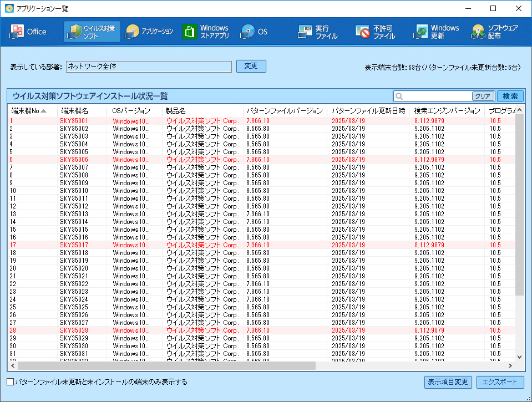Click engine version 9.205.1102 in row 30
This screenshot has width=532, height=402.
[429, 346]
